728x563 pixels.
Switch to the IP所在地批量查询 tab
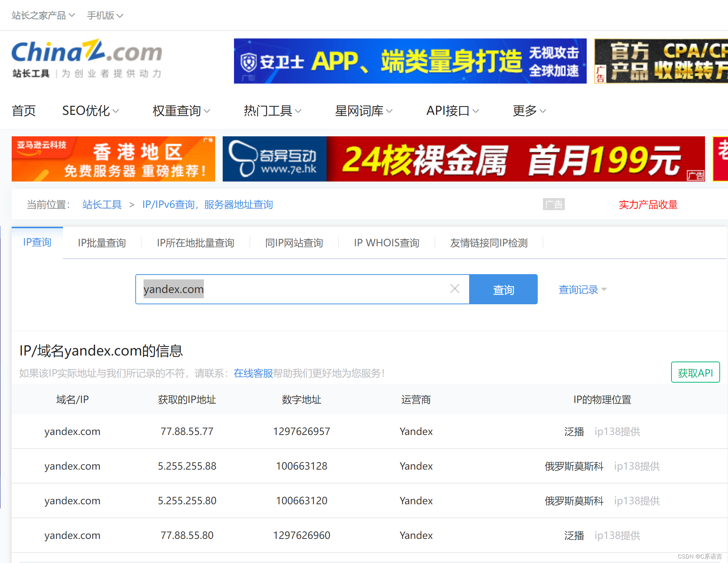(x=196, y=243)
